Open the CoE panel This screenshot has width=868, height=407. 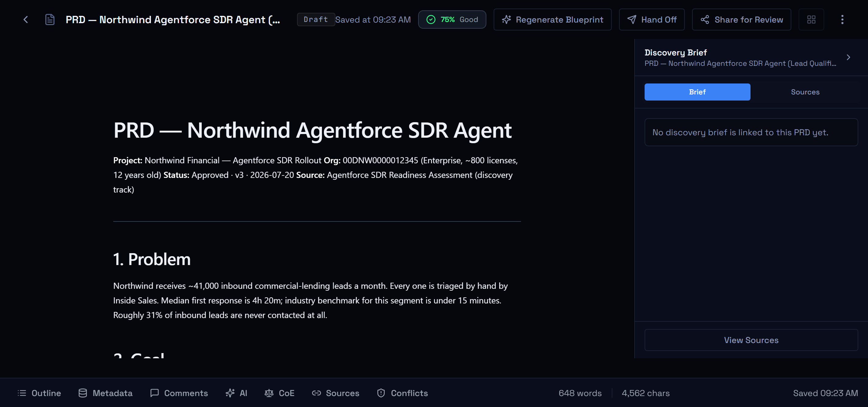[x=279, y=393]
